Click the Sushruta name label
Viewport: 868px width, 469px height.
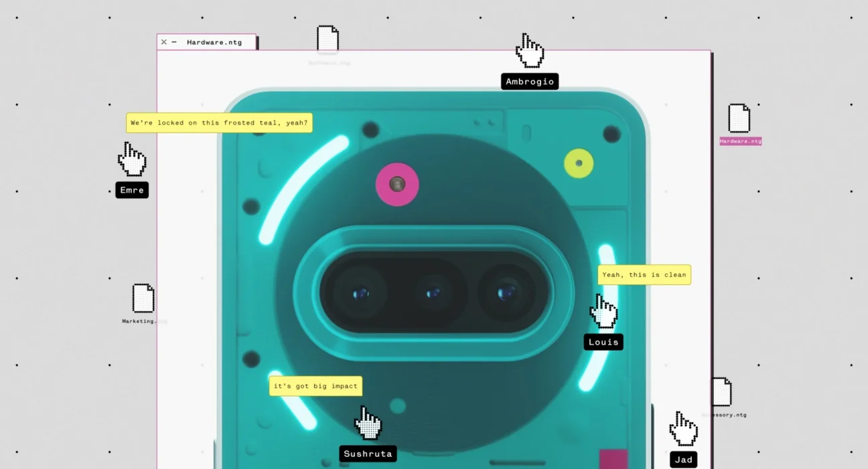click(368, 454)
